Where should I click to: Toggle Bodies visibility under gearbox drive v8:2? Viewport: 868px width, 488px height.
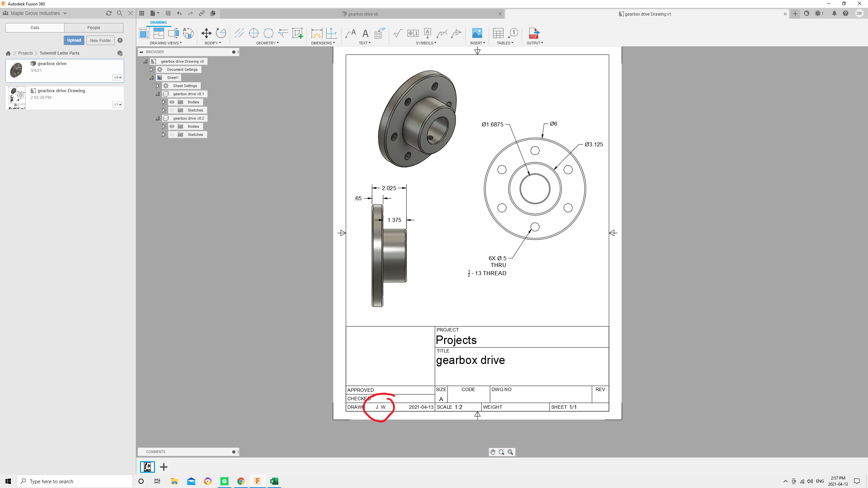point(172,126)
